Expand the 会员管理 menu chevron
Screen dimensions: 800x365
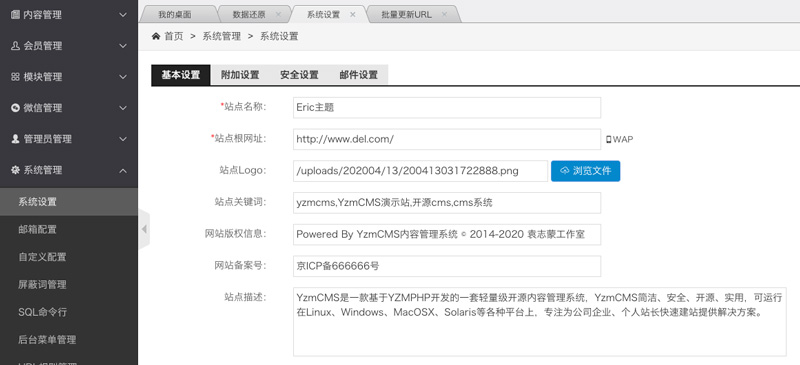coord(123,46)
